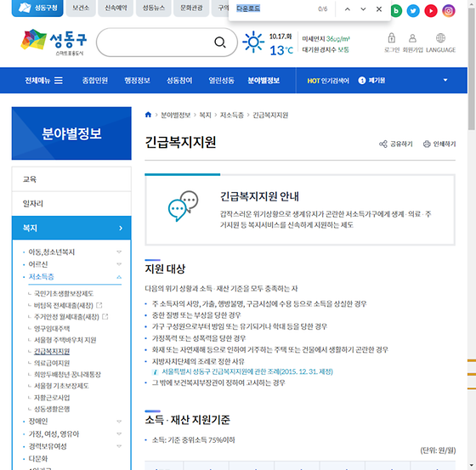This screenshot has width=476, height=470.
Task: Click the 인쇄하기 printer icon
Action: [x=427, y=144]
